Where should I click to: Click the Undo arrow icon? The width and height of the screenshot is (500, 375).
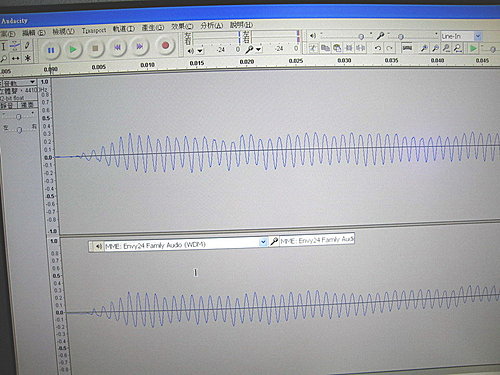click(377, 48)
